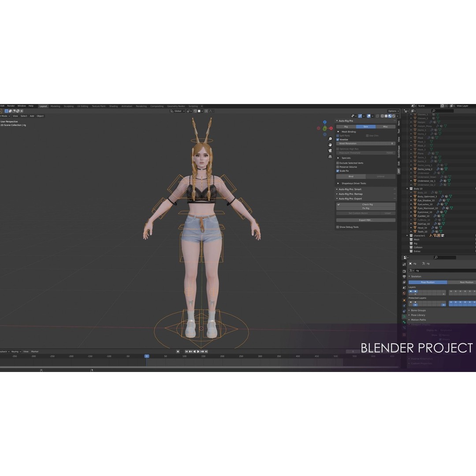Toggle the Optimize High Res checkbox
Screen dimensions: 476x476
point(338,149)
